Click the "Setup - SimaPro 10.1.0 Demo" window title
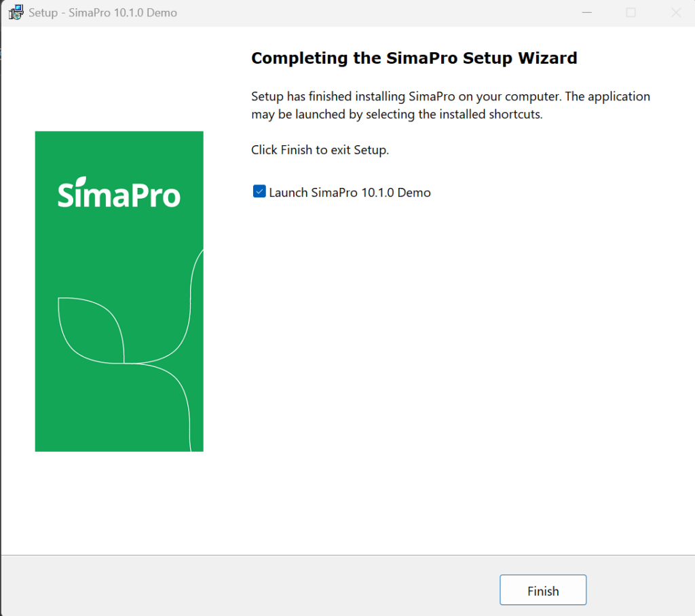 (x=103, y=13)
